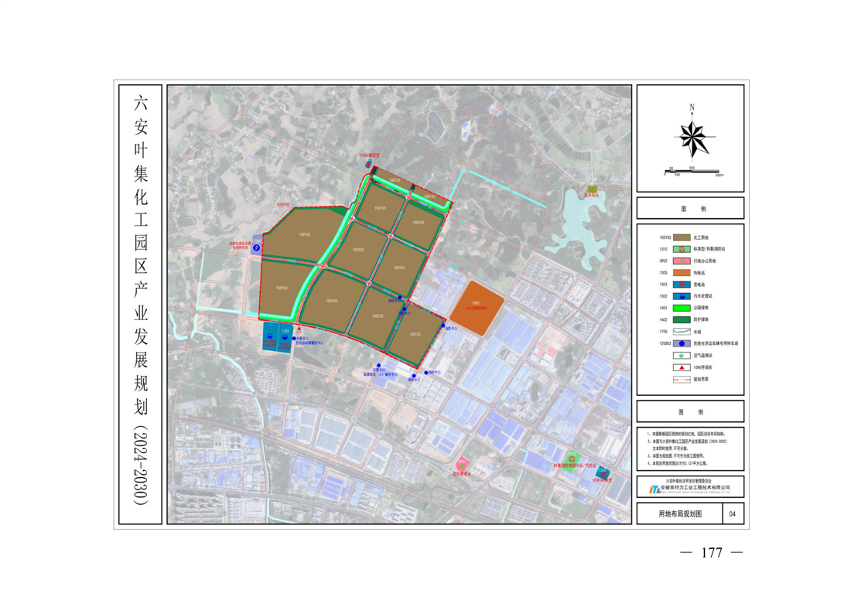Click the bright green park land legend swatch
Screen dimensions: 868x614
[x=683, y=308]
